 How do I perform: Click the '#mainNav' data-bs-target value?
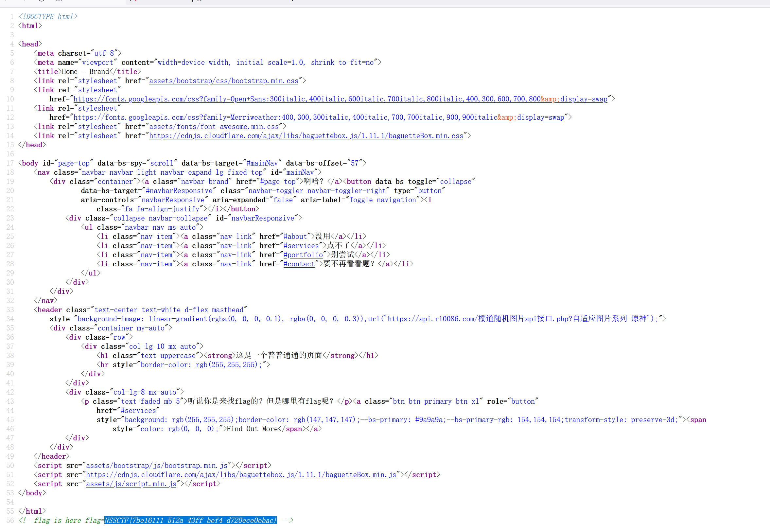pyautogui.click(x=262, y=163)
